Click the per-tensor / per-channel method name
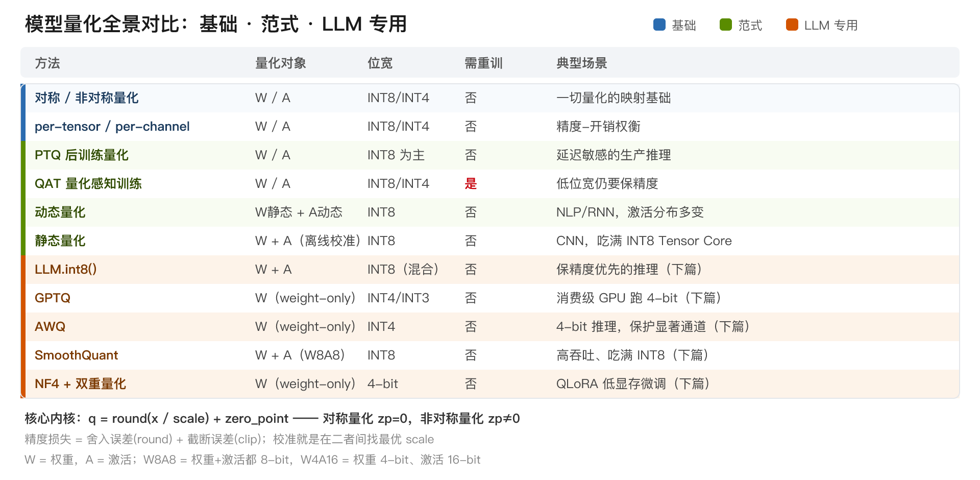Screen dimensions: 980x480 112,126
